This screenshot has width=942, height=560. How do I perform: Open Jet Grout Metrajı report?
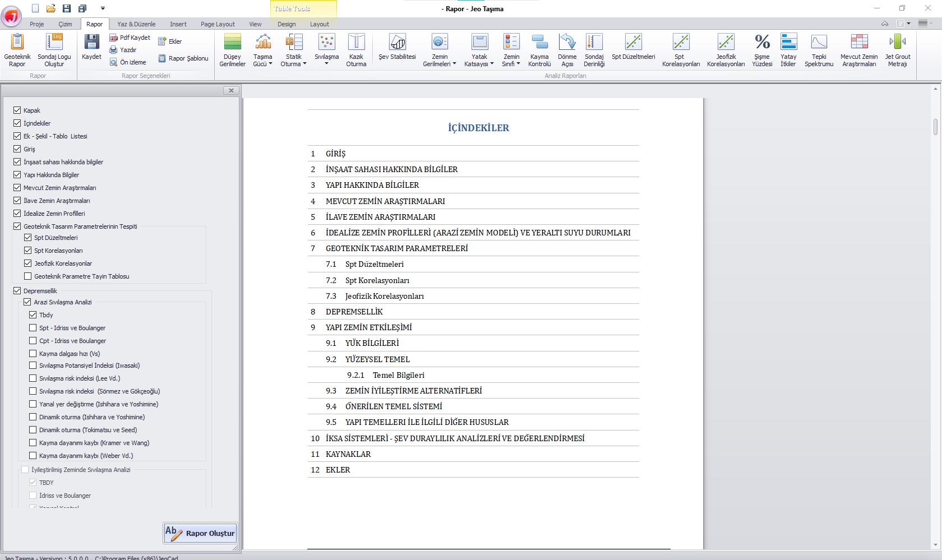[x=898, y=50]
